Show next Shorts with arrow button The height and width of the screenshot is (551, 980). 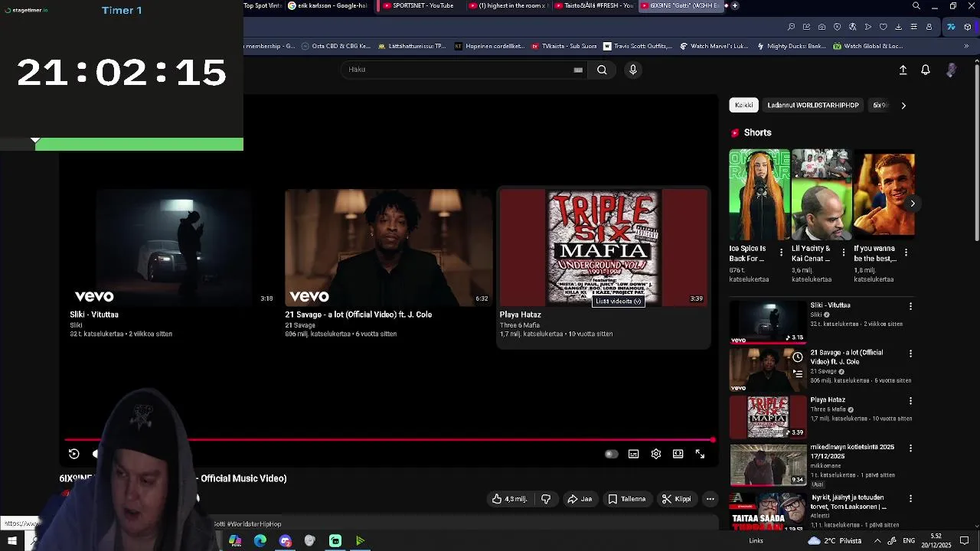pos(913,204)
